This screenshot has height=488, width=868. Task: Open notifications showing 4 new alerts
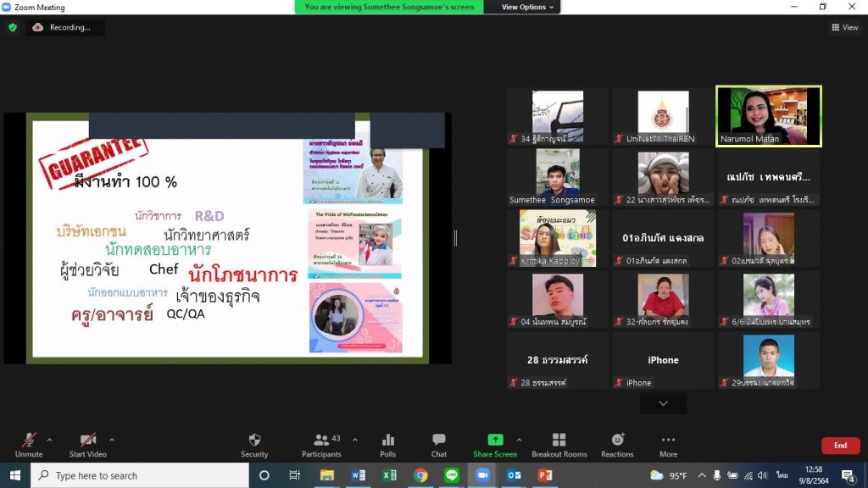pos(849,477)
